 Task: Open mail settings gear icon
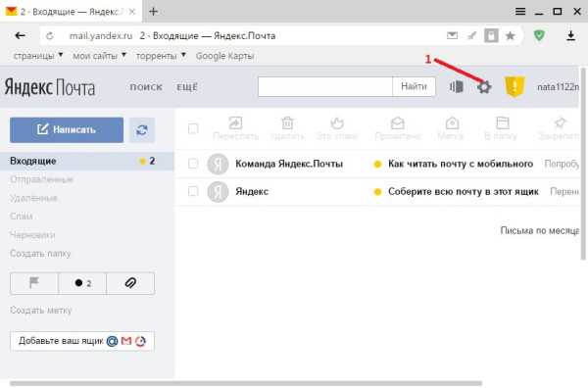click(x=484, y=87)
